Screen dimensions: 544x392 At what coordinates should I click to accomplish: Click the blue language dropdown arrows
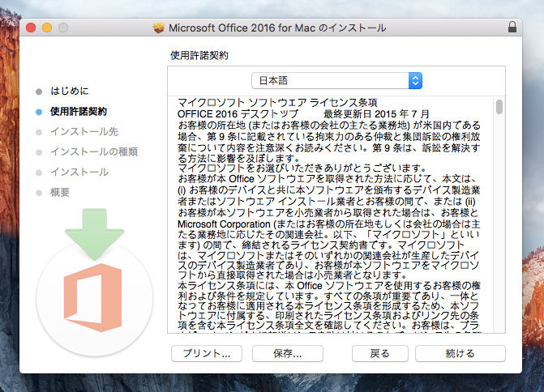(415, 81)
